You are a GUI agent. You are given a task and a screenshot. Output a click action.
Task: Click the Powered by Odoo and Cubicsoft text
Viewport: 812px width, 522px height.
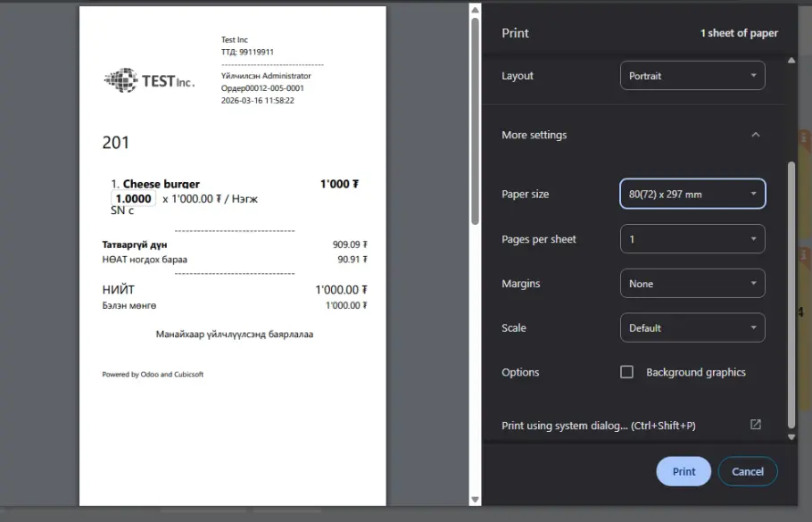pyautogui.click(x=153, y=375)
